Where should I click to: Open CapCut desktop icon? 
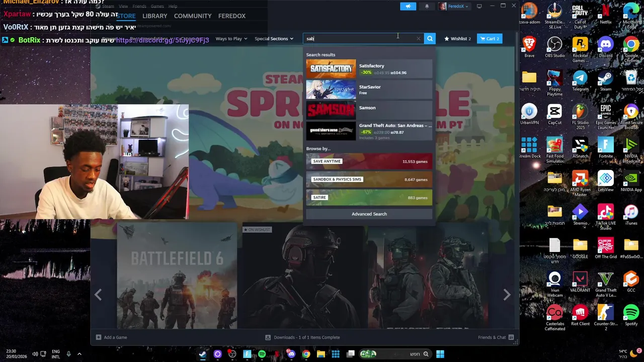pyautogui.click(x=554, y=115)
